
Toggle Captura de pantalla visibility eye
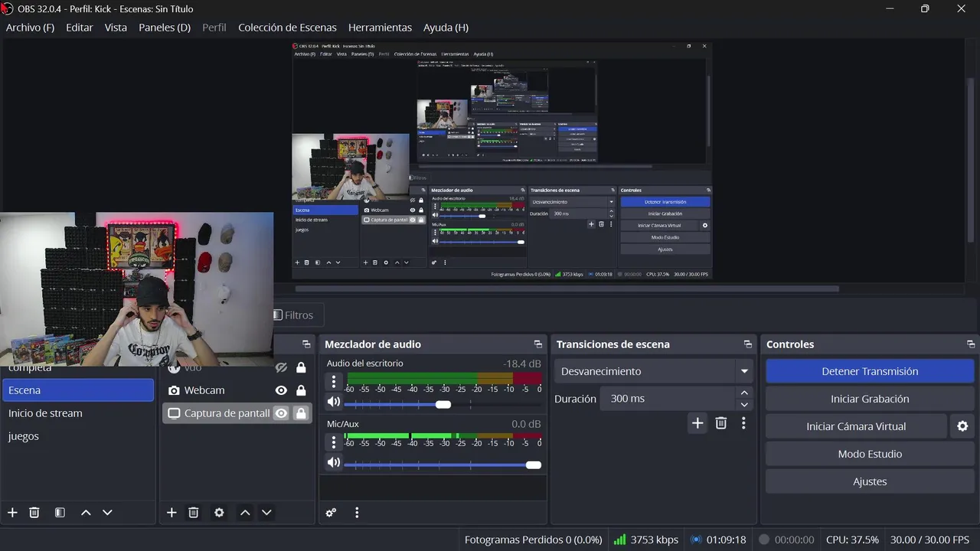281,413
